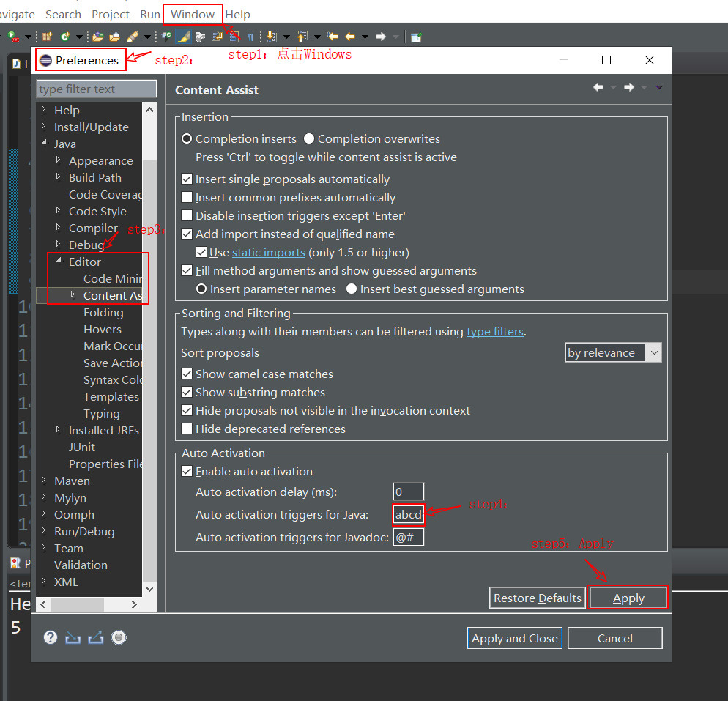Image resolution: width=728 pixels, height=701 pixels.
Task: Click the yellow Back arrow in toolbar
Action: [x=350, y=36]
